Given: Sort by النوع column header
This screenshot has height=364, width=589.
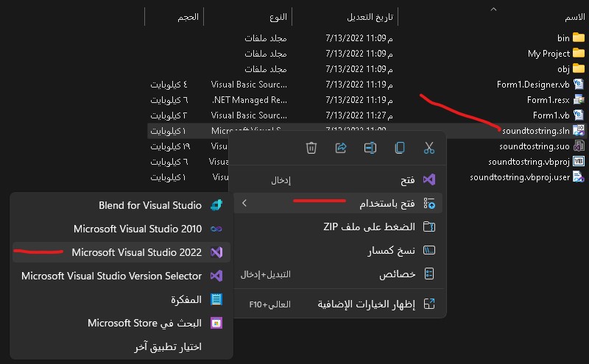Looking at the screenshot, I should pos(278,17).
